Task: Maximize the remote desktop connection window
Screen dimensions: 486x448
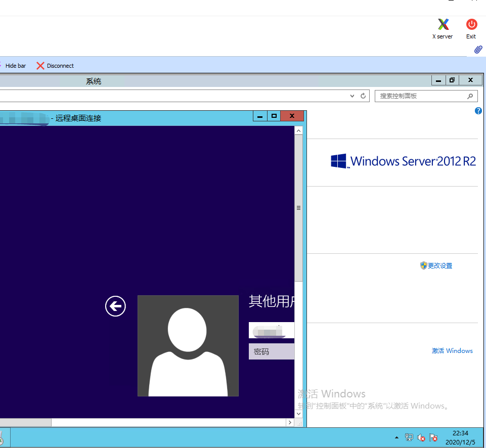Action: pyautogui.click(x=274, y=116)
